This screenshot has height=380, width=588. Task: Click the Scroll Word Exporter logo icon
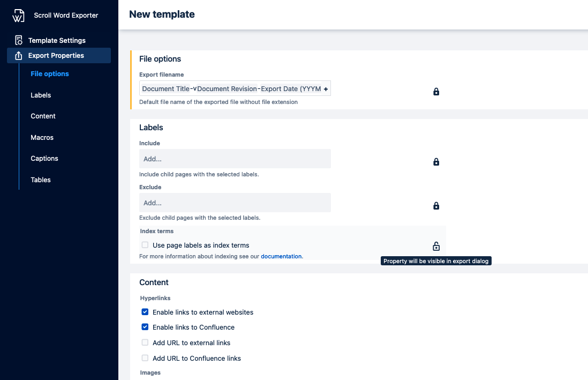click(x=18, y=16)
